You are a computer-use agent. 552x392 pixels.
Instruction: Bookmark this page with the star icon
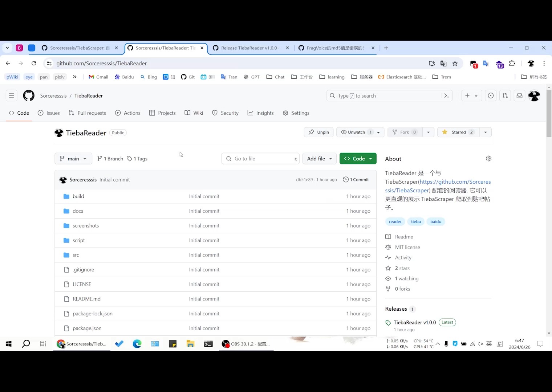pos(455,64)
